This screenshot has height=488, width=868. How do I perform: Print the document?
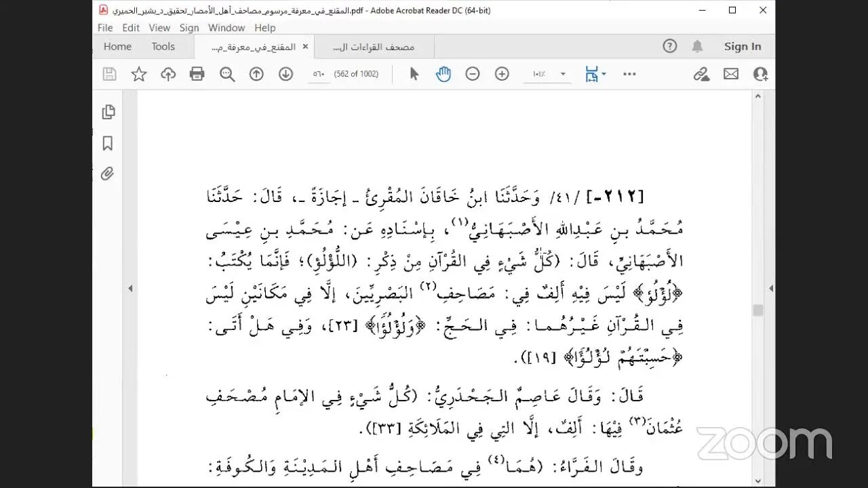[x=197, y=74]
